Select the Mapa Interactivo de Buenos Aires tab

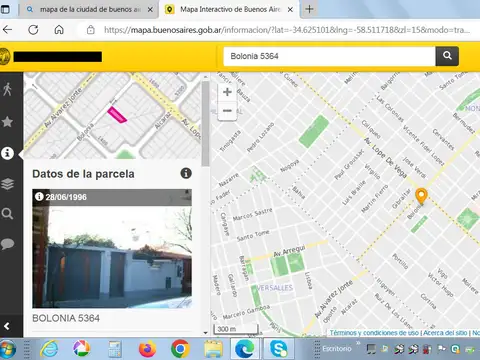pos(230,9)
